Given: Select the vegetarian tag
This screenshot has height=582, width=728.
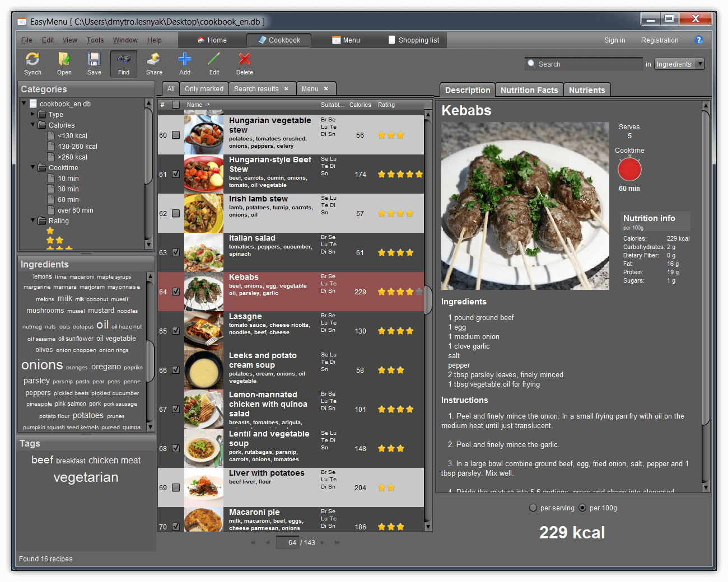Looking at the screenshot, I should pyautogui.click(x=86, y=477).
